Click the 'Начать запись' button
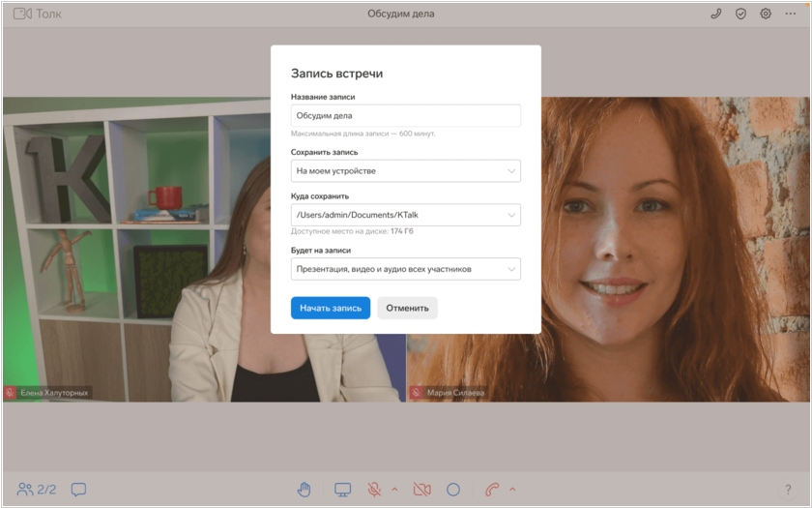This screenshot has height=508, width=812. click(x=331, y=308)
